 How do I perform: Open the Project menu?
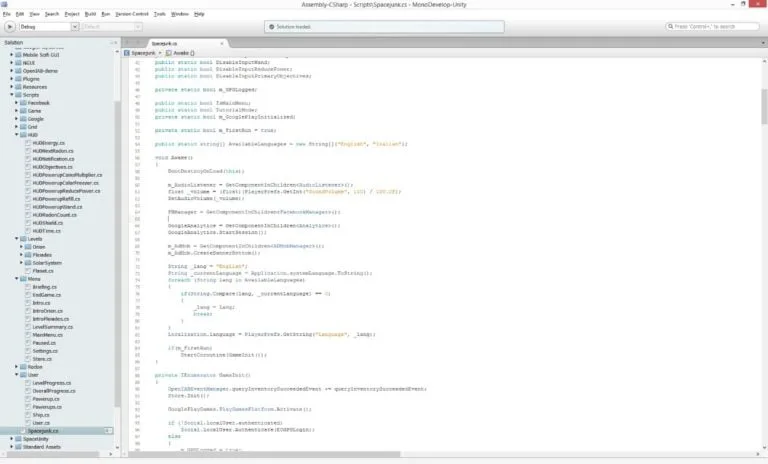72,14
